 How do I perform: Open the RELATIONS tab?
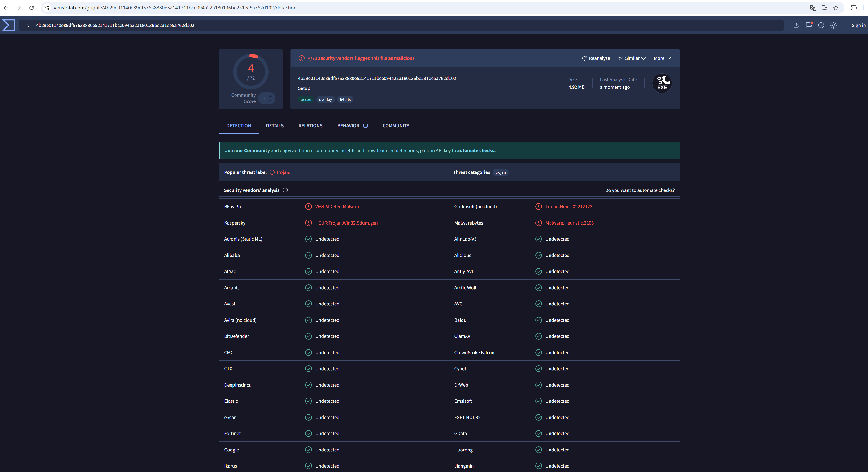310,126
